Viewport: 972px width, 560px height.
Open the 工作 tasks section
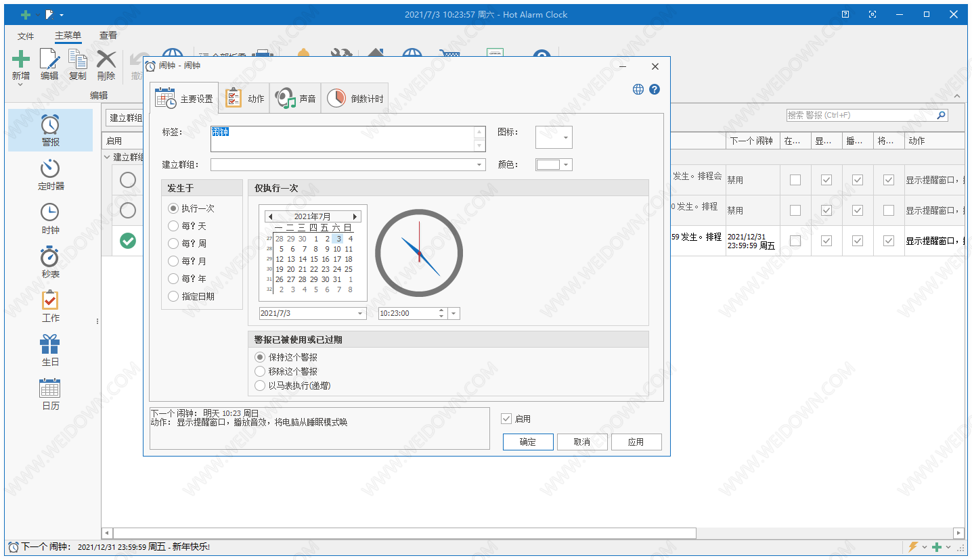tap(50, 306)
